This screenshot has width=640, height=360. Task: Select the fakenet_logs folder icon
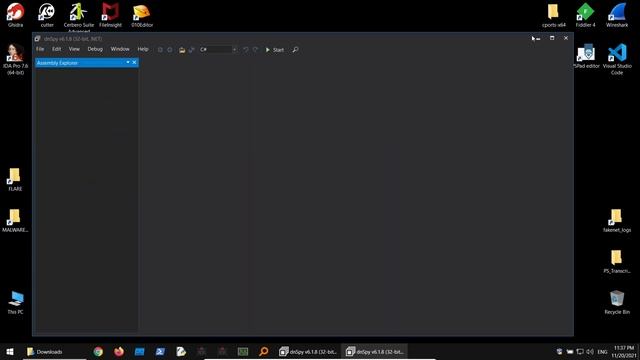pyautogui.click(x=617, y=221)
